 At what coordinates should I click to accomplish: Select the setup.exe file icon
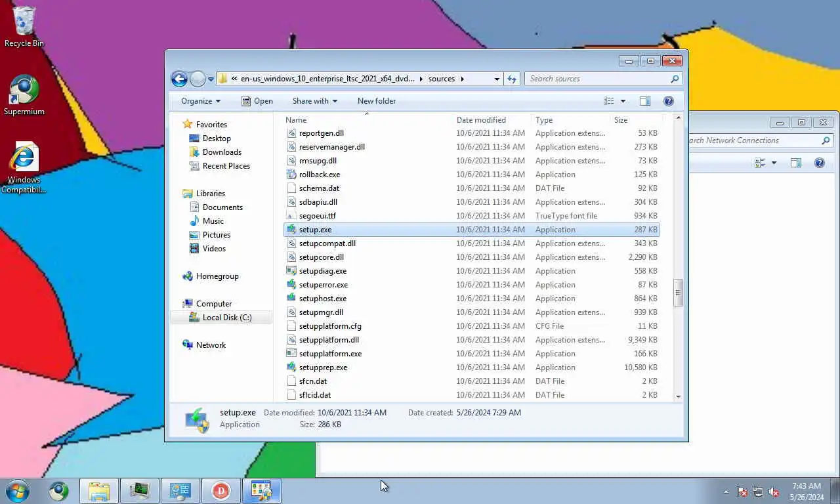pos(292,230)
